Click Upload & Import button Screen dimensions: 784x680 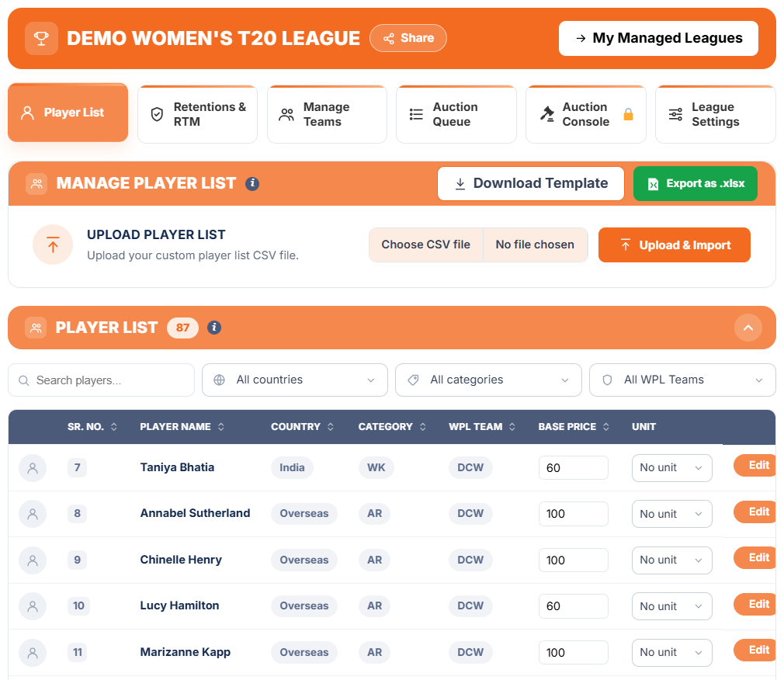point(675,245)
